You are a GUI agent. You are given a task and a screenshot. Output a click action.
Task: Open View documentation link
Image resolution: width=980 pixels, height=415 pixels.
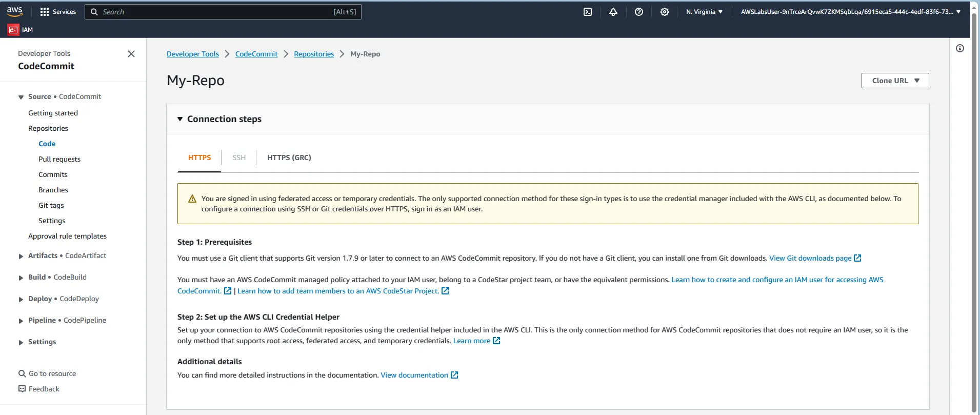419,375
